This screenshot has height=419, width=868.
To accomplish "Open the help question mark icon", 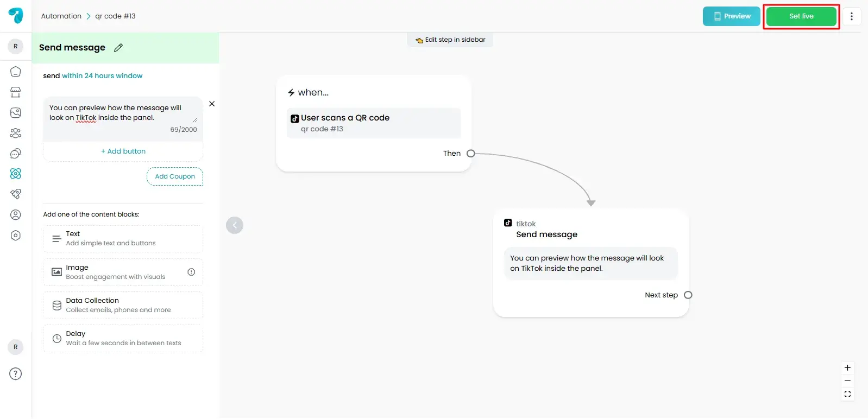I will point(16,374).
